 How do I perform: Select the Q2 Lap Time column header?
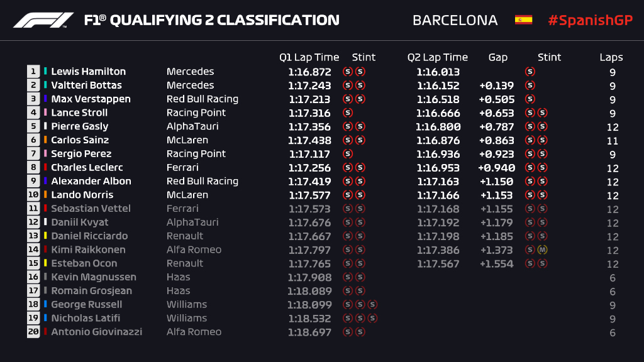(x=438, y=57)
